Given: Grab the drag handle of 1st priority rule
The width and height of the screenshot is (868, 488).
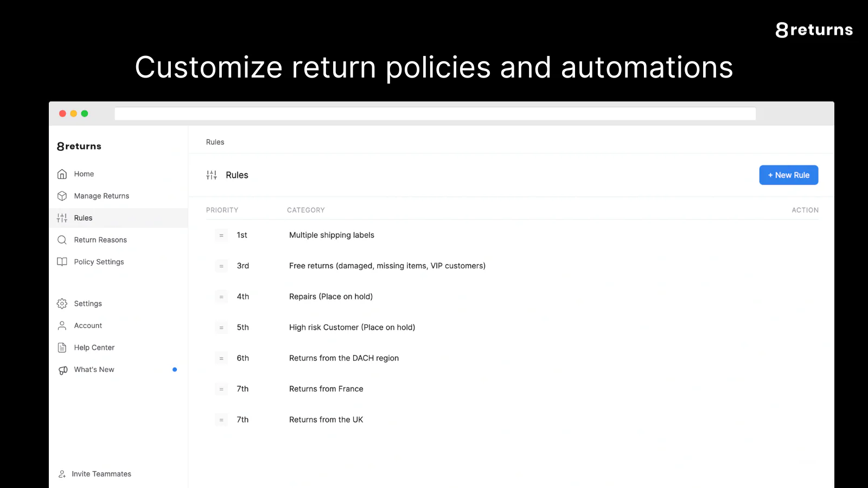Looking at the screenshot, I should point(221,235).
